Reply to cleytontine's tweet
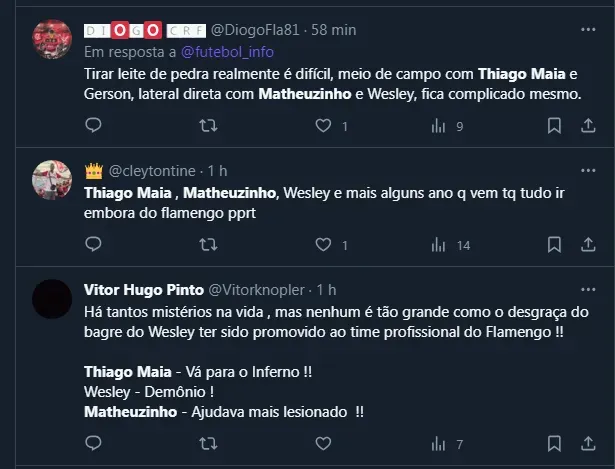This screenshot has height=469, width=615. [x=93, y=244]
